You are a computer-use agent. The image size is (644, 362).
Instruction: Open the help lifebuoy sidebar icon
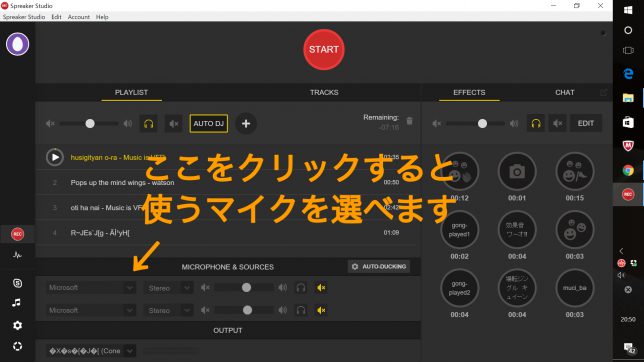click(17, 346)
